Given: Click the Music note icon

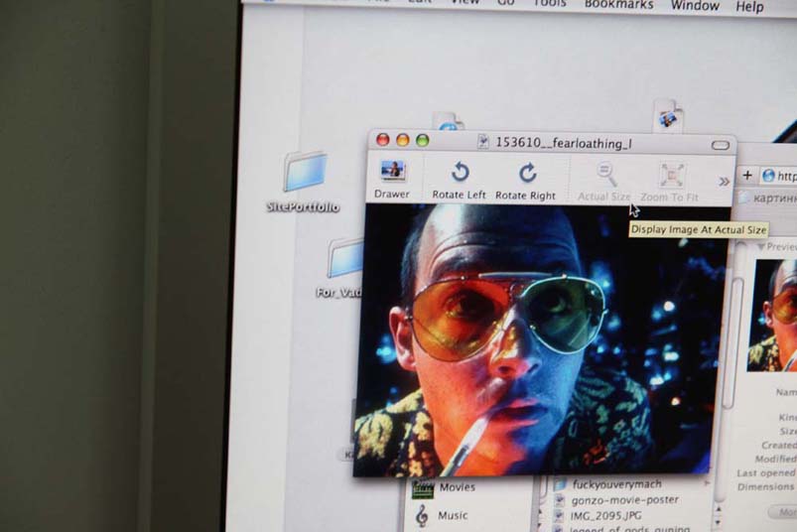Looking at the screenshot, I should 422,516.
